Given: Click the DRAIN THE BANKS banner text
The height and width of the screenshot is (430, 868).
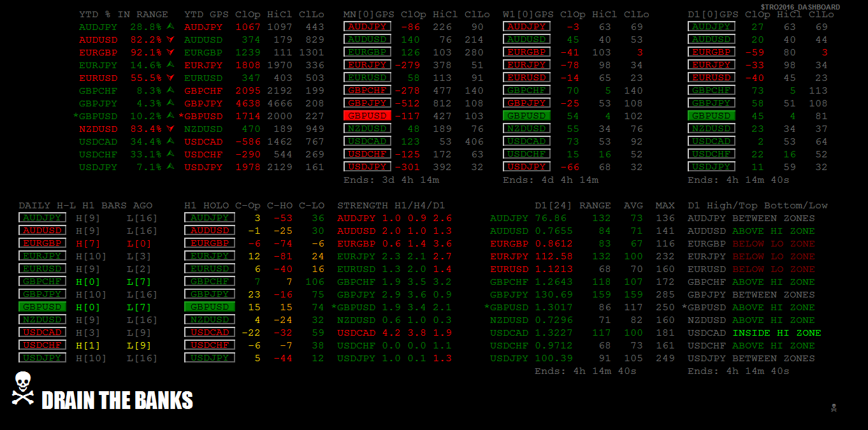Looking at the screenshot, I should click(117, 401).
